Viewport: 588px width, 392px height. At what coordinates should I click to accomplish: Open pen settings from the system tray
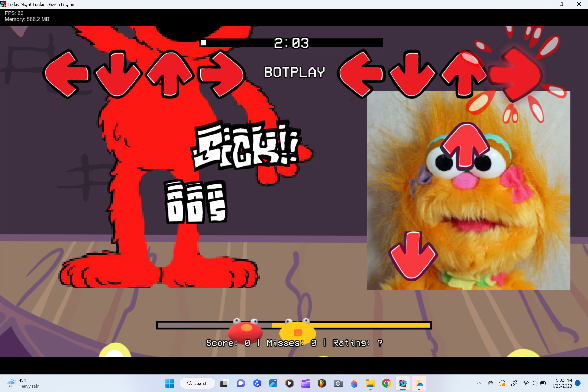coord(514,383)
